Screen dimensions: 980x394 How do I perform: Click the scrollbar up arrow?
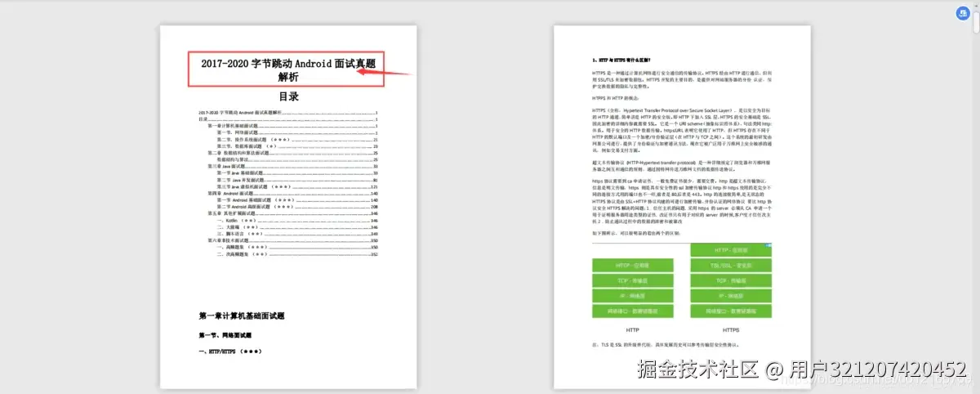(975, 4)
